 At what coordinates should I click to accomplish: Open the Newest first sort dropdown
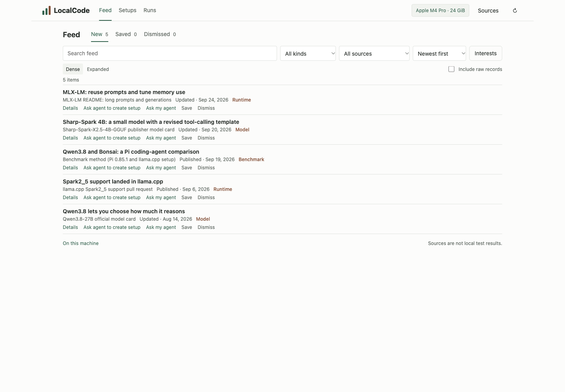[439, 53]
